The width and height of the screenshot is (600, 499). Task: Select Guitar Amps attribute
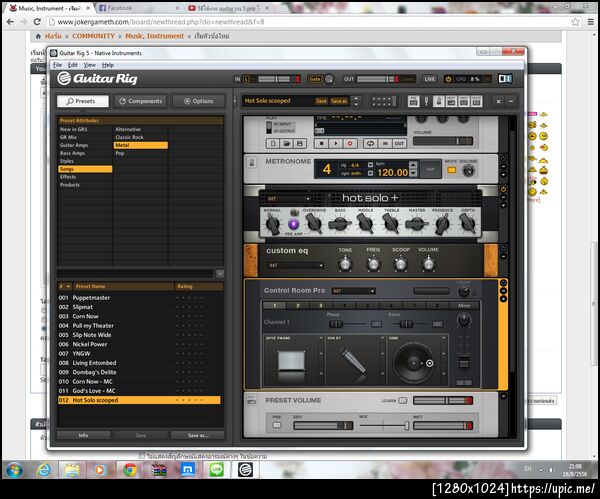click(x=85, y=145)
